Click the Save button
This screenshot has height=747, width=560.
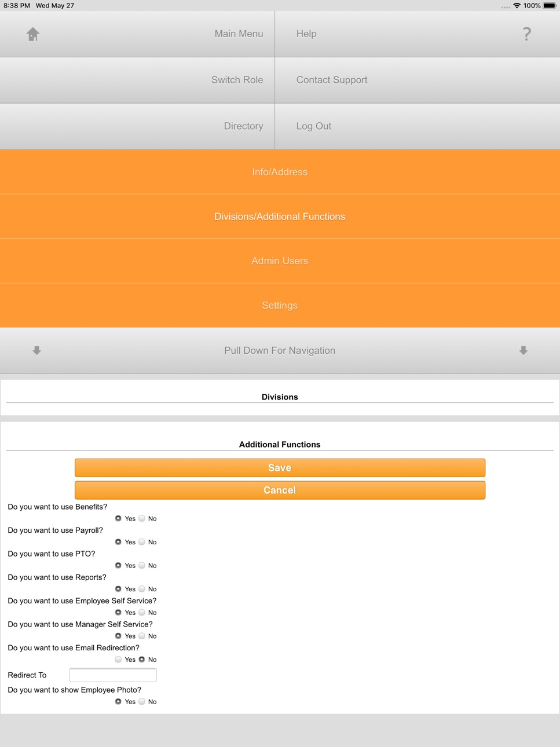click(x=280, y=468)
